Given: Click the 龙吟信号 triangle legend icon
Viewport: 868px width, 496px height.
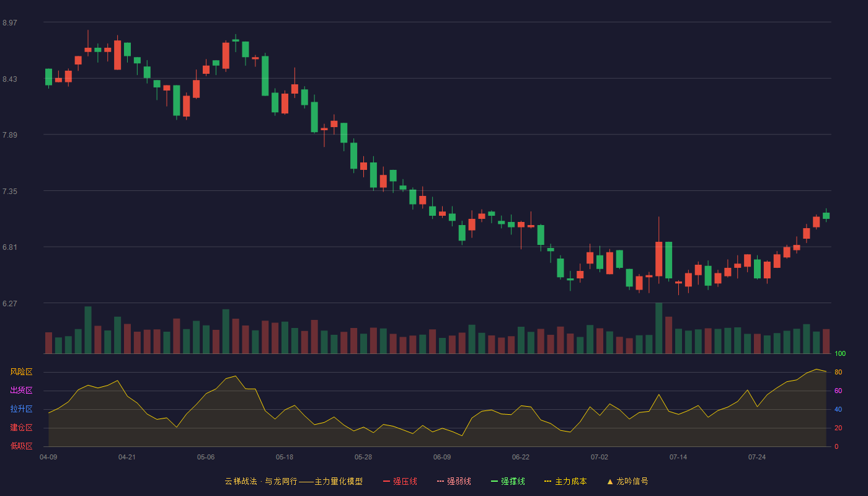Looking at the screenshot, I should 610,481.
